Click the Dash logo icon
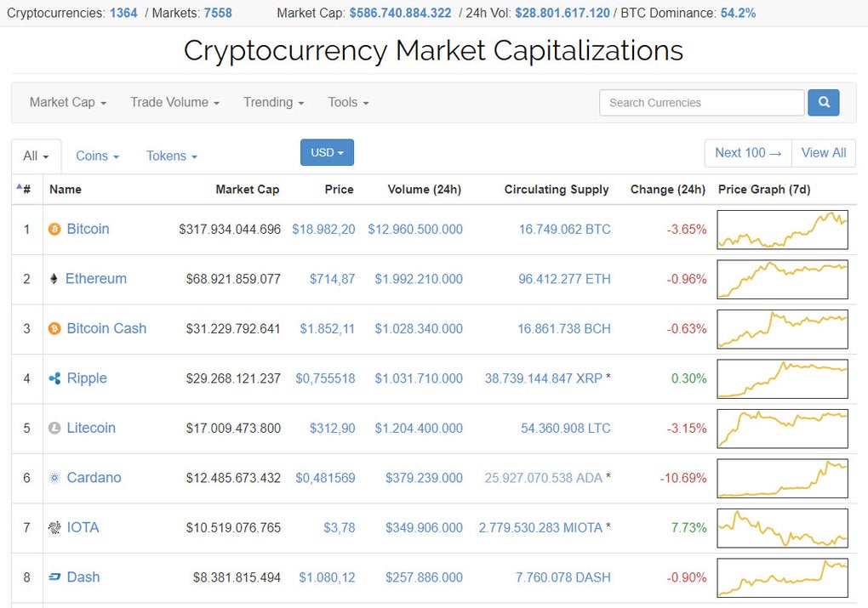Image resolution: width=868 pixels, height=608 pixels. tap(54, 577)
